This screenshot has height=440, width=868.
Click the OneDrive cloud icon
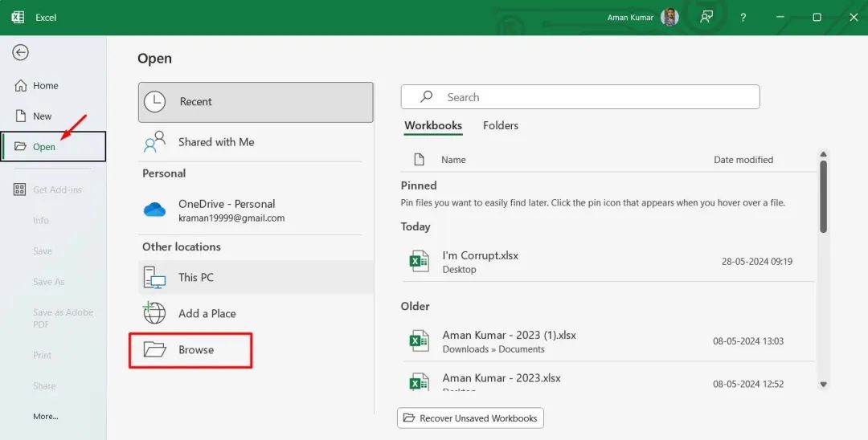(154, 210)
